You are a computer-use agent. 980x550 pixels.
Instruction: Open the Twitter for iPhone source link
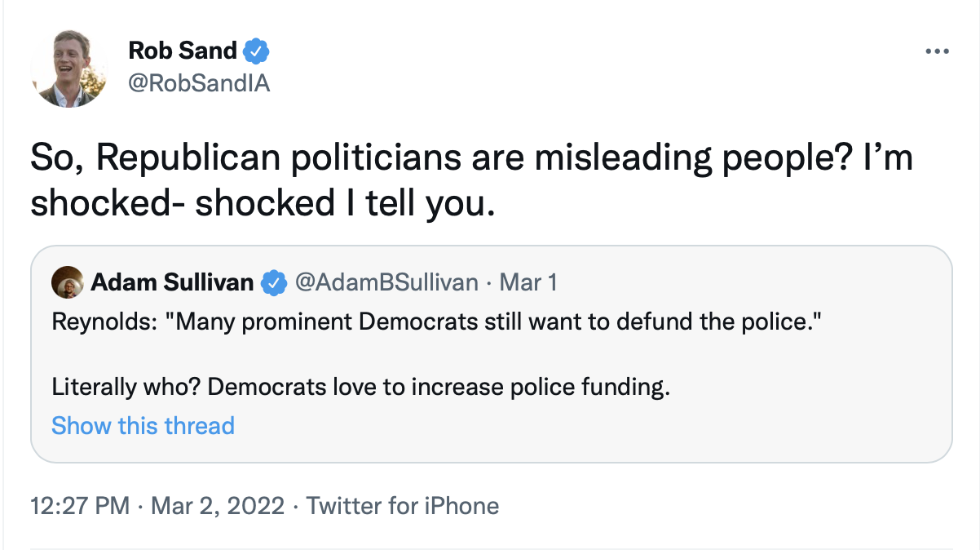click(403, 506)
